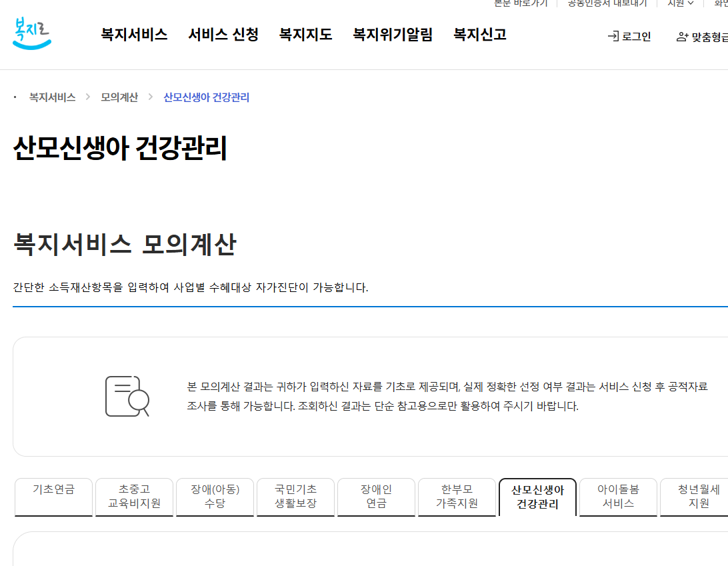The width and height of the screenshot is (728, 566).
Task: Click the 본 모의계산 결과는 notice text
Action: click(447, 386)
